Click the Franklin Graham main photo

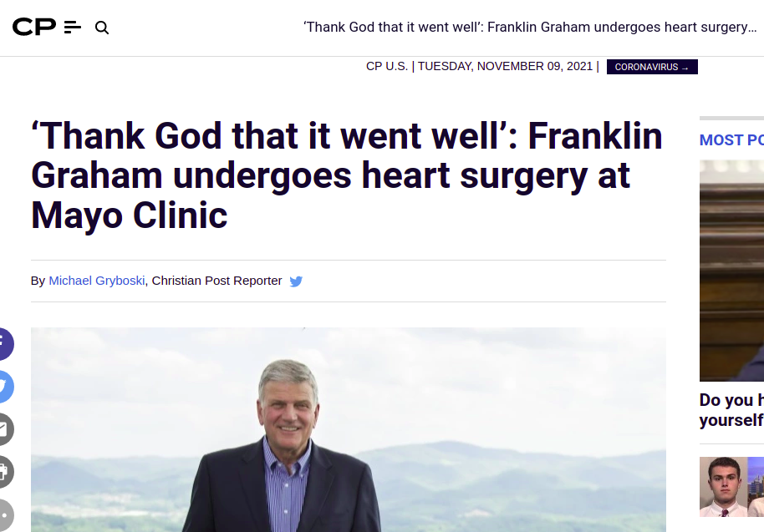pos(349,430)
